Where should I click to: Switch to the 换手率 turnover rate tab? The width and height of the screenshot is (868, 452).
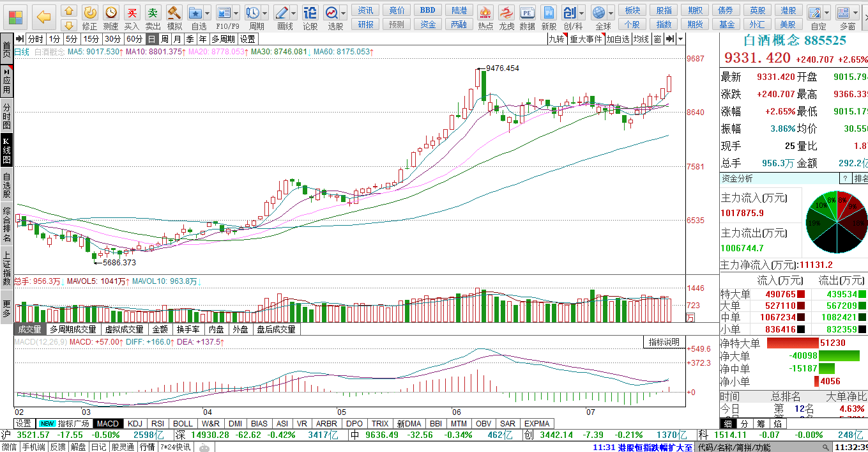(x=189, y=329)
